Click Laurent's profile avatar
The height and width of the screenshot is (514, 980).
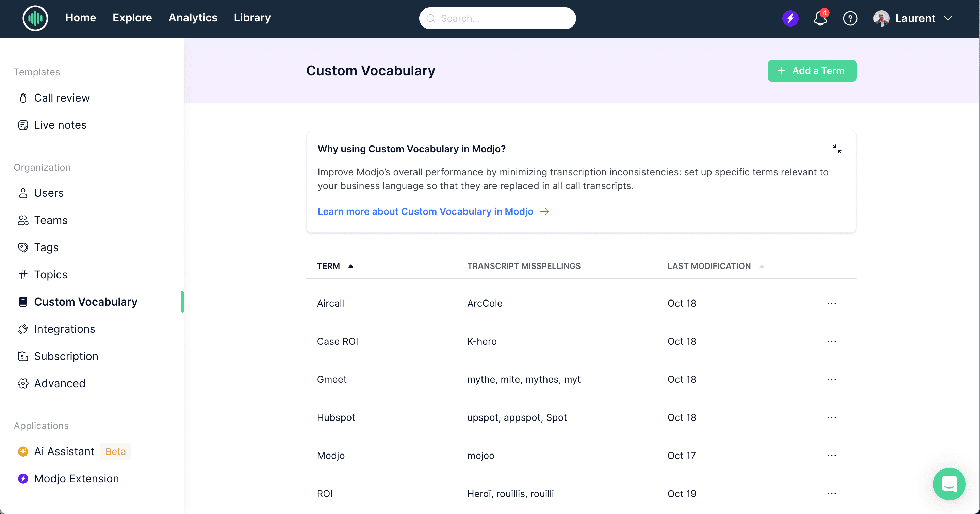(881, 18)
